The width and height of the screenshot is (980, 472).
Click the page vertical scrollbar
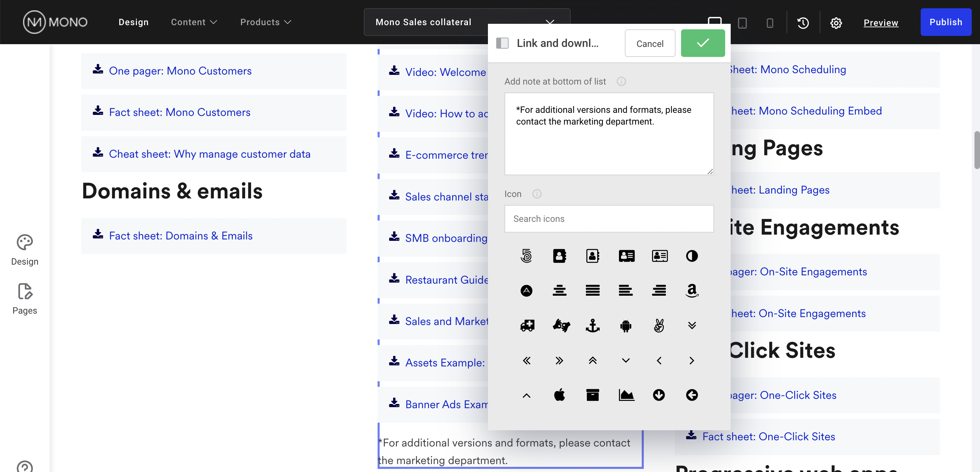(x=976, y=150)
